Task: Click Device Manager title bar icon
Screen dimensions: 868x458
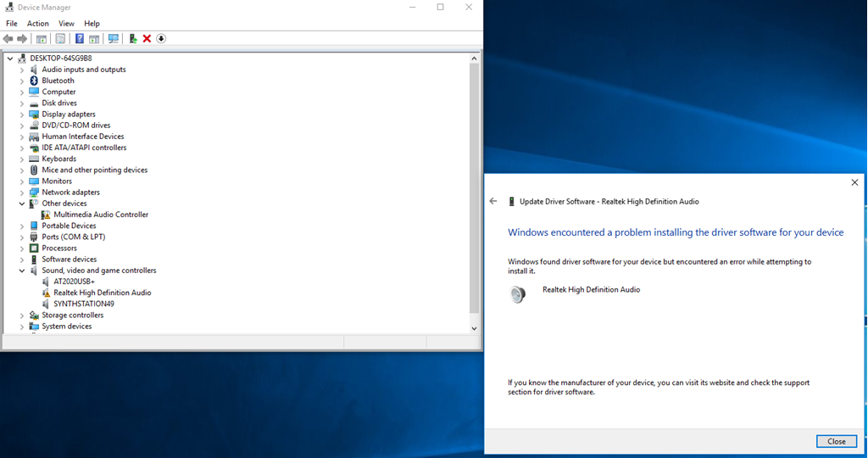Action: coord(9,7)
